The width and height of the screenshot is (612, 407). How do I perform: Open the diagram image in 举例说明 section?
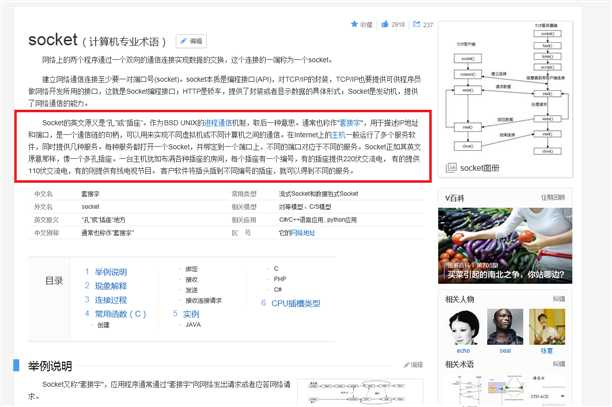pos(359,393)
